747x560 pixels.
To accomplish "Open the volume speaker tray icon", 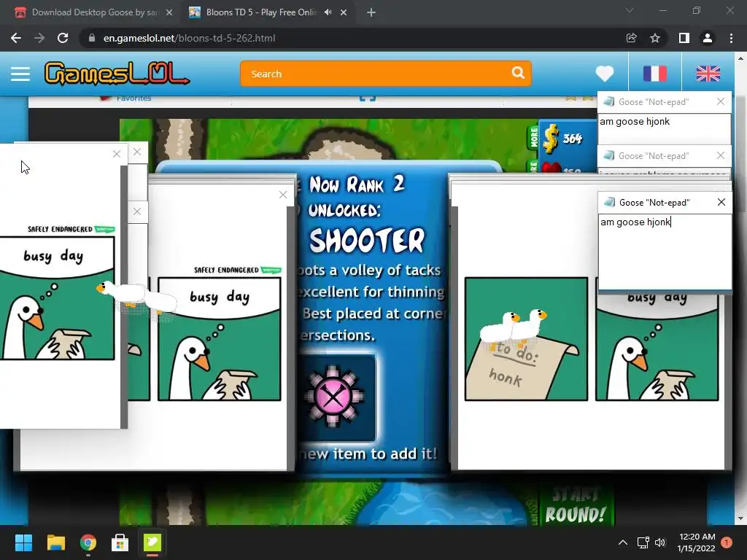I will 660,542.
